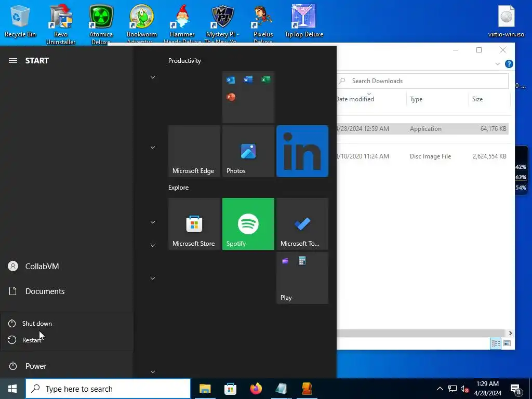Show hidden tray icons chevron
Image resolution: width=532 pixels, height=399 pixels.
click(x=440, y=389)
